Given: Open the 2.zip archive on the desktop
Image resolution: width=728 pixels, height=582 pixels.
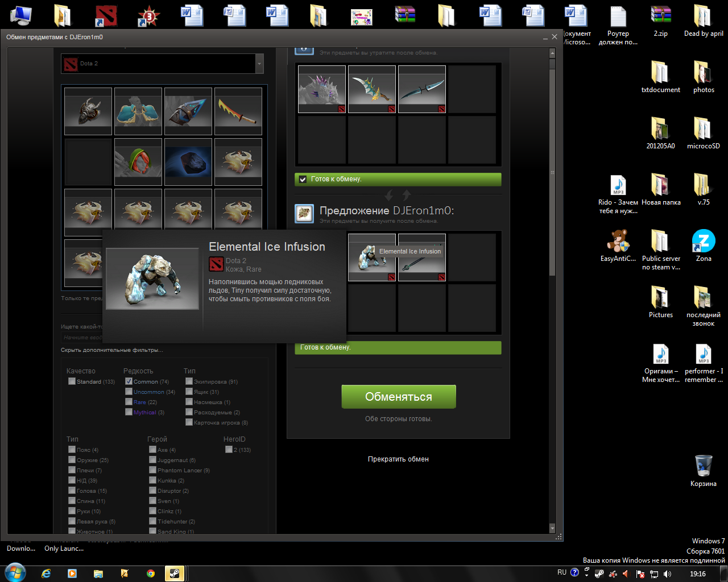Looking at the screenshot, I should click(661, 21).
